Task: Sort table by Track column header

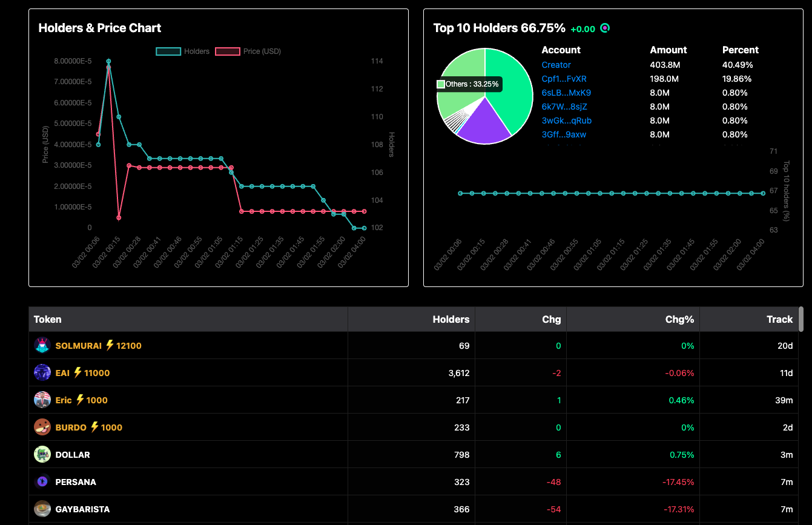Action: click(x=779, y=319)
